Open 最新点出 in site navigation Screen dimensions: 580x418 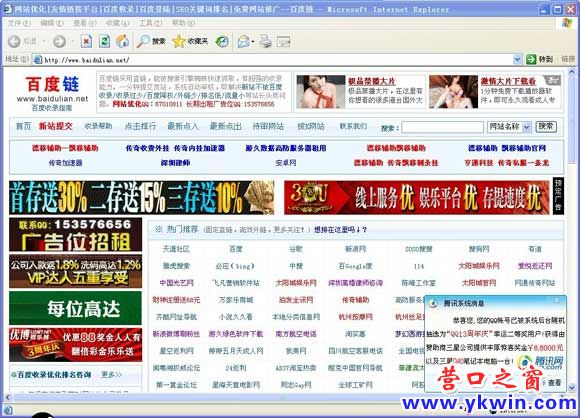226,126
